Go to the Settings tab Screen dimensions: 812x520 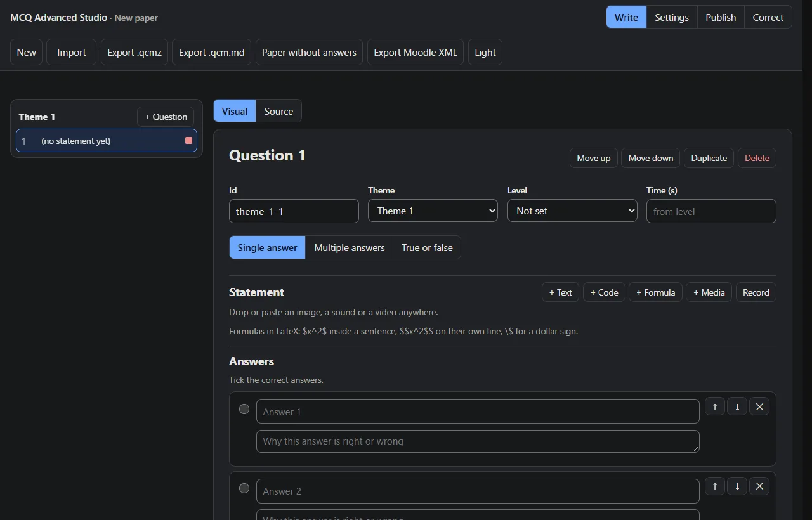672,17
